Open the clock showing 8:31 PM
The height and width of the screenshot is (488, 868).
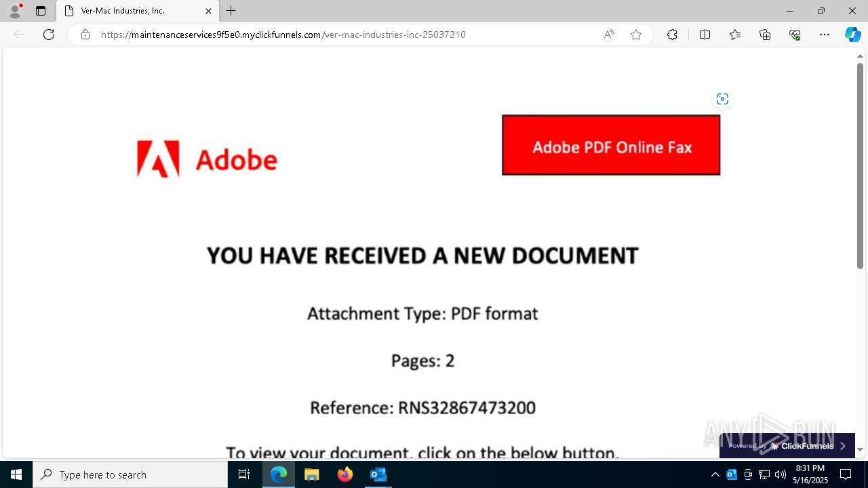[810, 474]
